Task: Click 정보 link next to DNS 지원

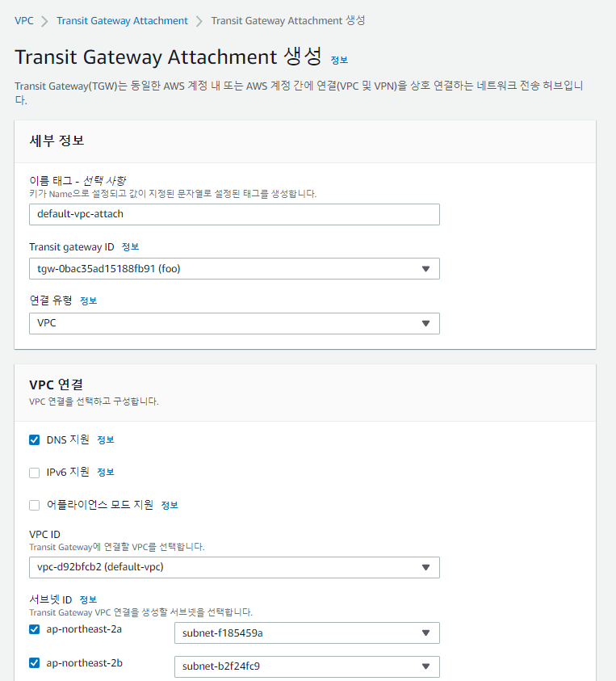Action: 106,440
